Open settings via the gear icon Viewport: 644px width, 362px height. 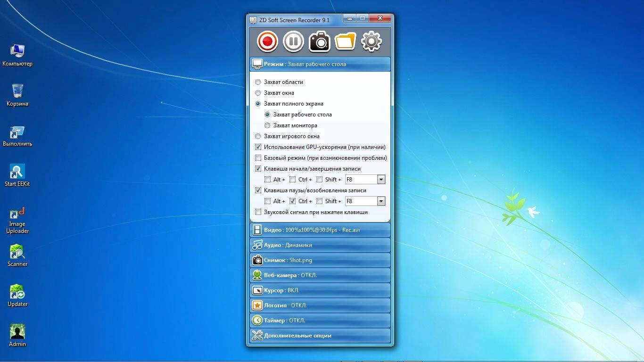point(371,41)
